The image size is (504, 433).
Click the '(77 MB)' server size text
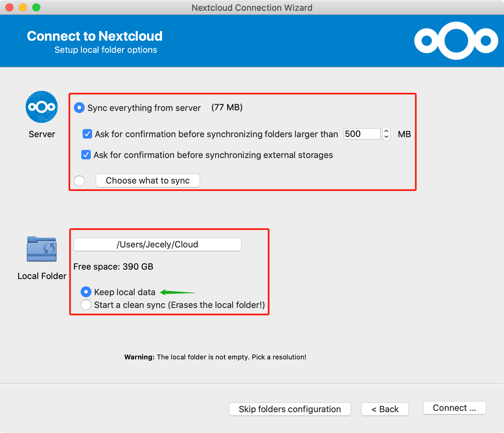pos(227,107)
